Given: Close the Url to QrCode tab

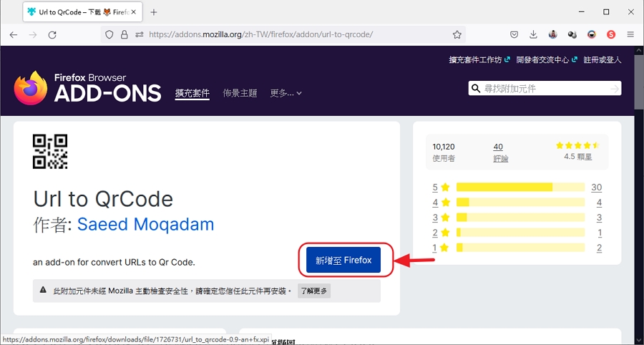Looking at the screenshot, I should [x=133, y=12].
